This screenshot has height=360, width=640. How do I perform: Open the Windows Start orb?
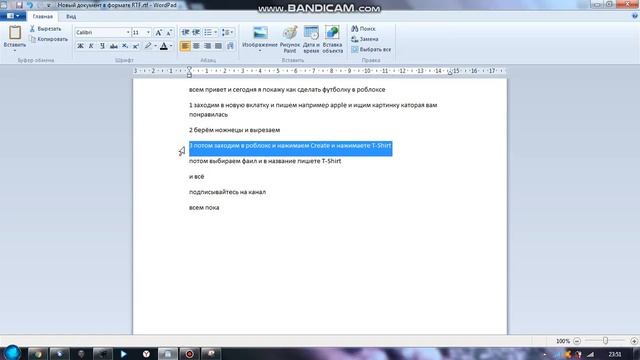pos(11,353)
